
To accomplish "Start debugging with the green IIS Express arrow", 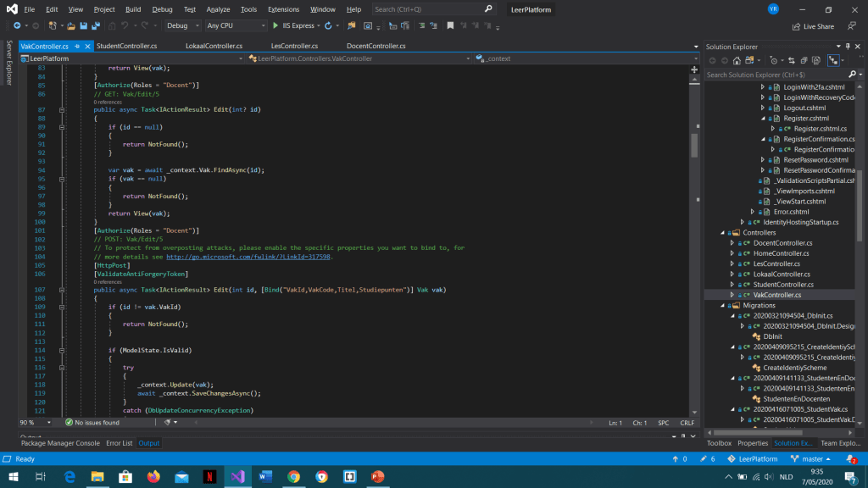I will [x=275, y=26].
